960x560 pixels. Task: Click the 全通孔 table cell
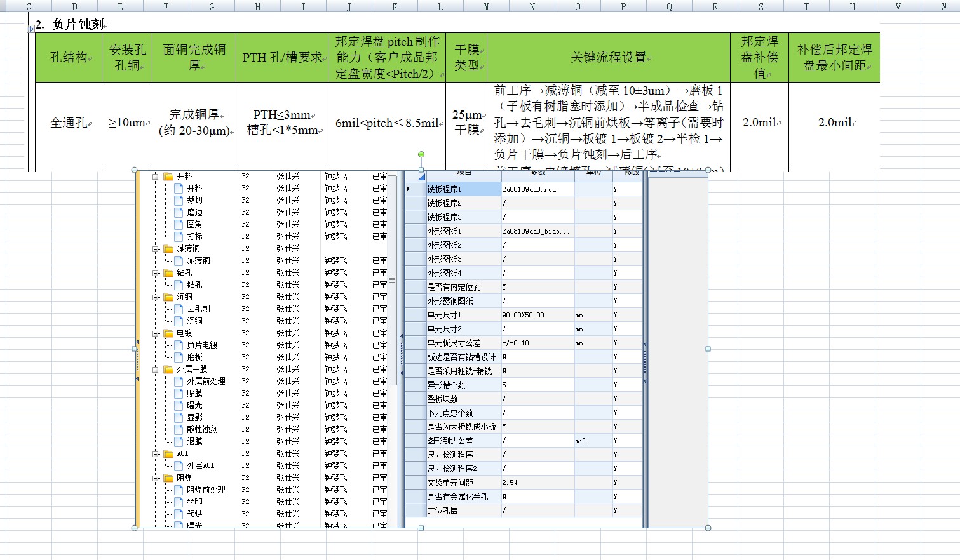coord(69,123)
